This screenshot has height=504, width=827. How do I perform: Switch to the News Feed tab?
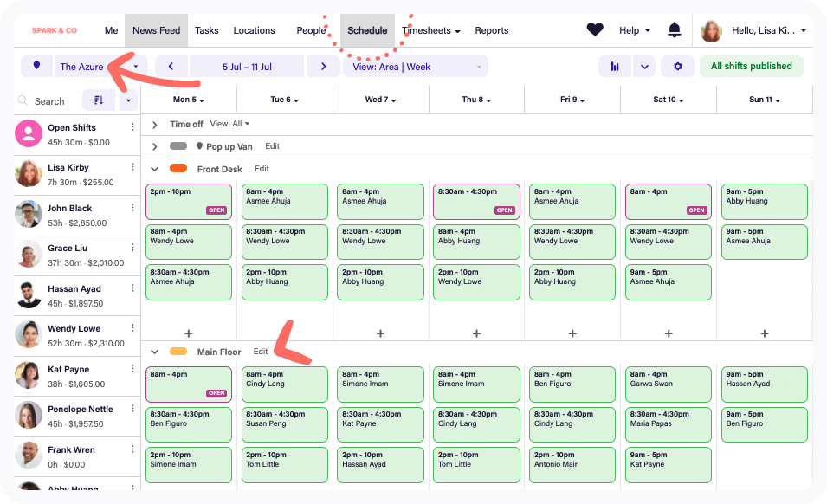tap(156, 30)
